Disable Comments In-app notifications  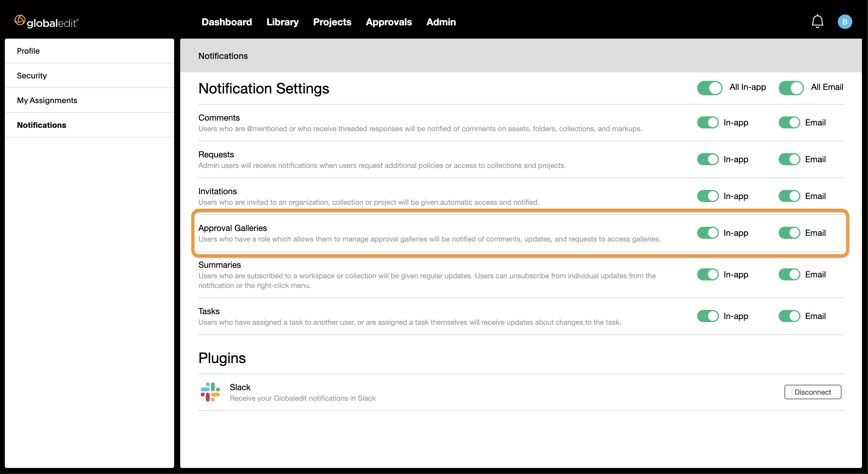(x=708, y=122)
